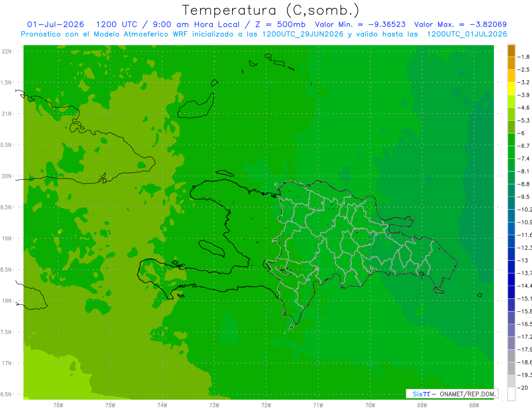Click the '-16.5' colorbar label
Image resolution: width=532 pixels, height=411 pixels.
524,324
